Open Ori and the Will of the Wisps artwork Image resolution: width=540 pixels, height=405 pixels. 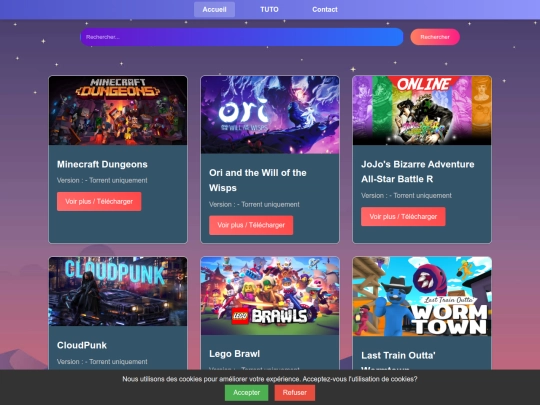270,115
